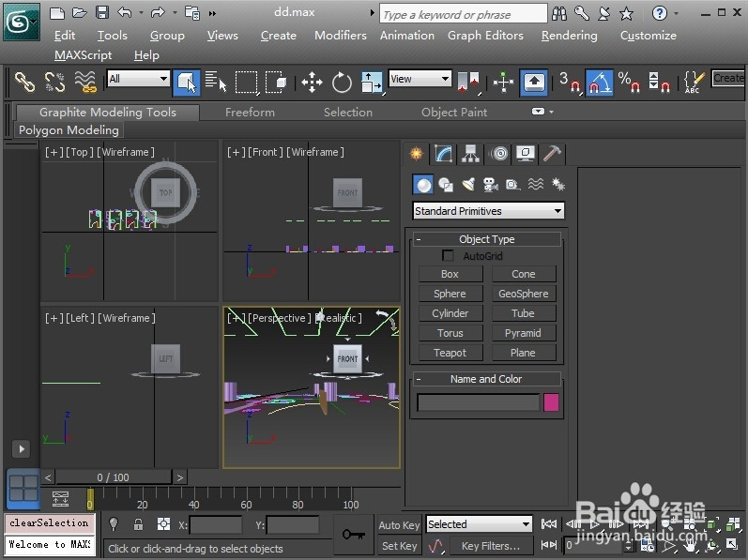Open the MAXScript menu

[x=83, y=55]
